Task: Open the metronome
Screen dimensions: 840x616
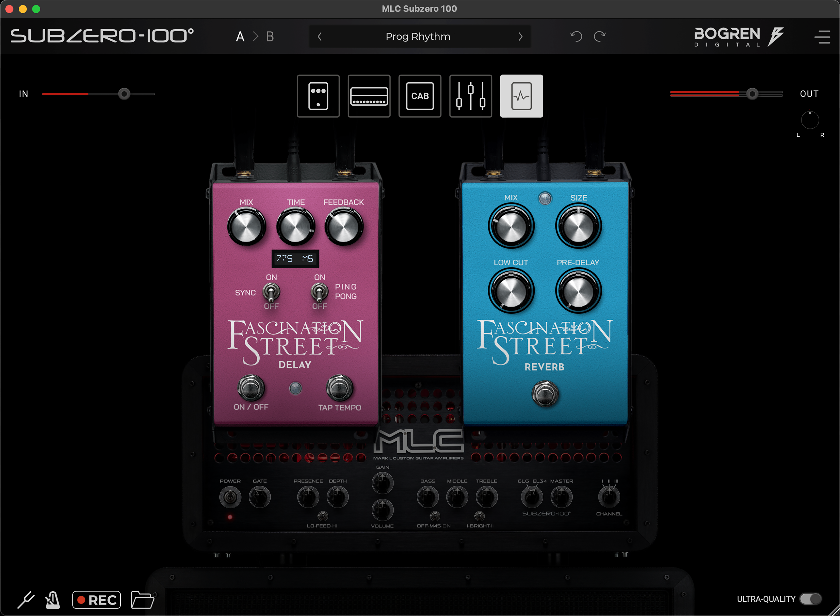Action: pyautogui.click(x=52, y=599)
